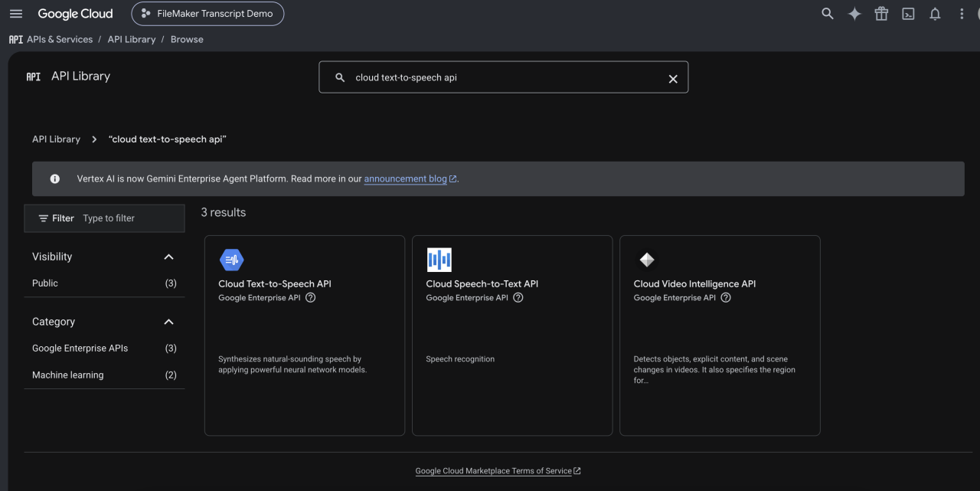Click the top bar search magnifier icon
The height and width of the screenshot is (491, 980).
(828, 14)
